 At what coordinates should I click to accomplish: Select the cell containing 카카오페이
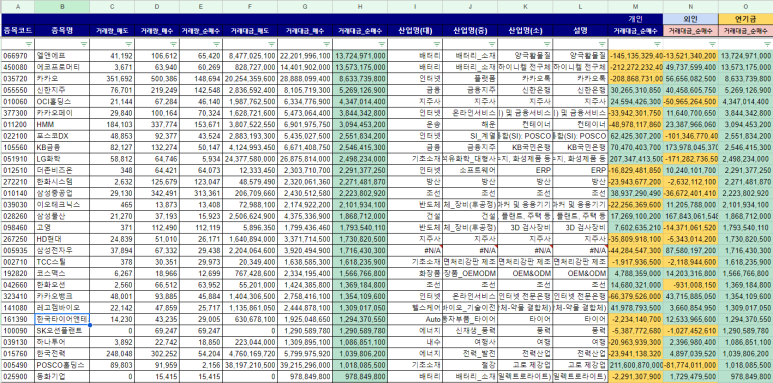62,112
